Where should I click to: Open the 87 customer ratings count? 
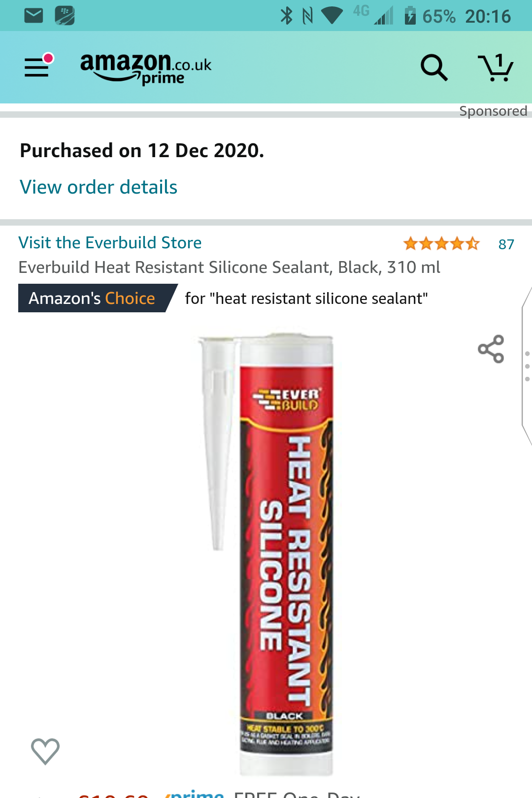506,244
